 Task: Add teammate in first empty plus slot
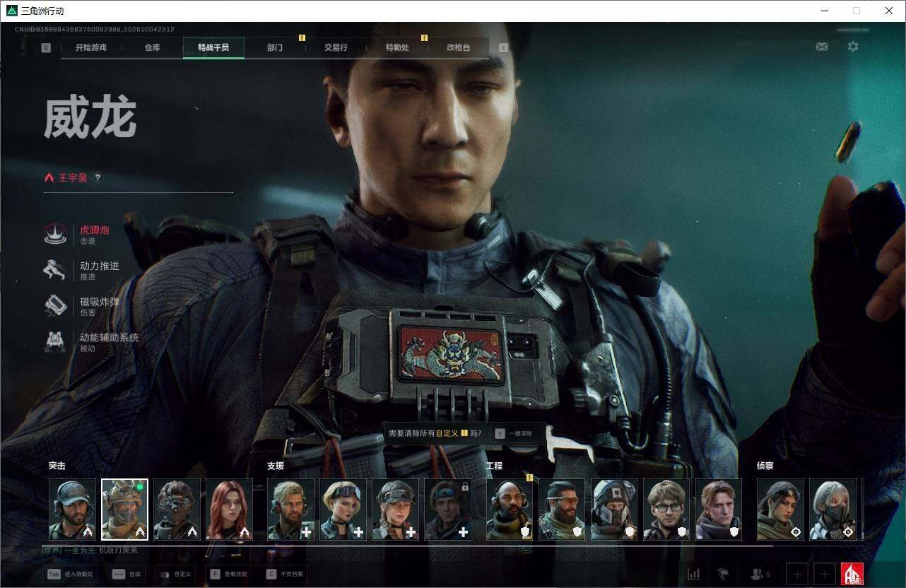[x=796, y=575]
